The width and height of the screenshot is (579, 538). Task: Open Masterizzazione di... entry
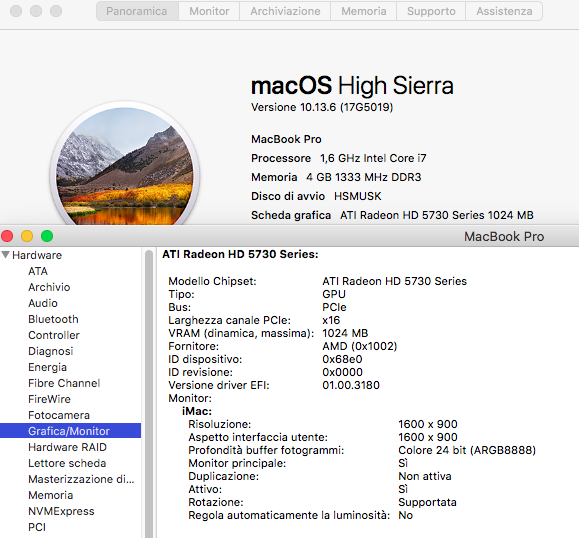81,479
